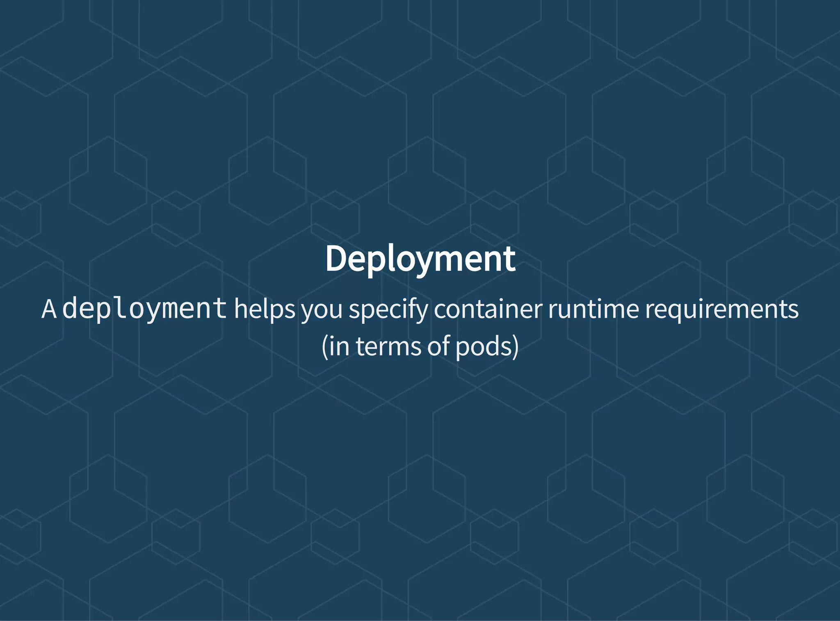
Task: Click the word requirements
Action: (x=722, y=310)
